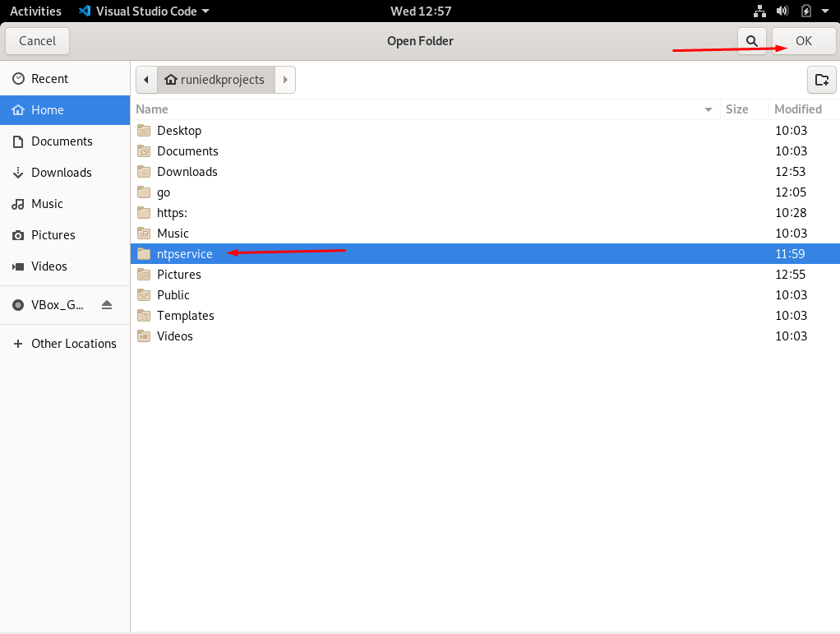Cancel the Open Folder dialog
The width and height of the screenshot is (840, 634).
point(37,40)
